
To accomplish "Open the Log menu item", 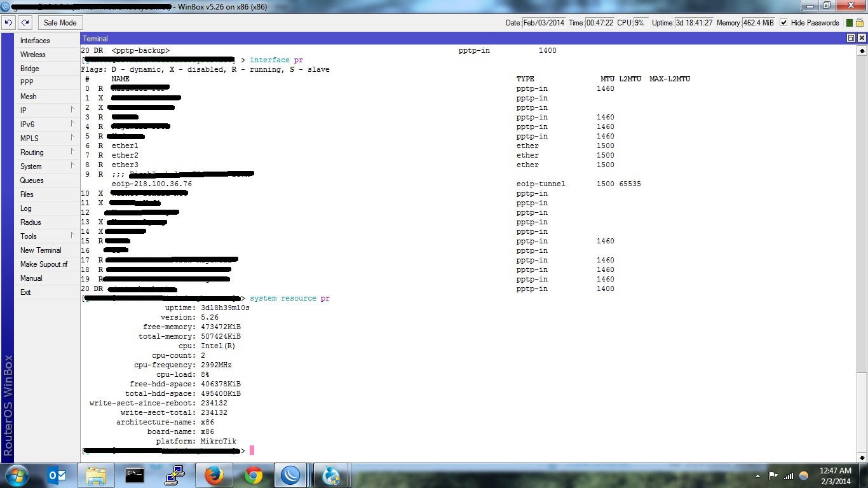I will 47,208.
